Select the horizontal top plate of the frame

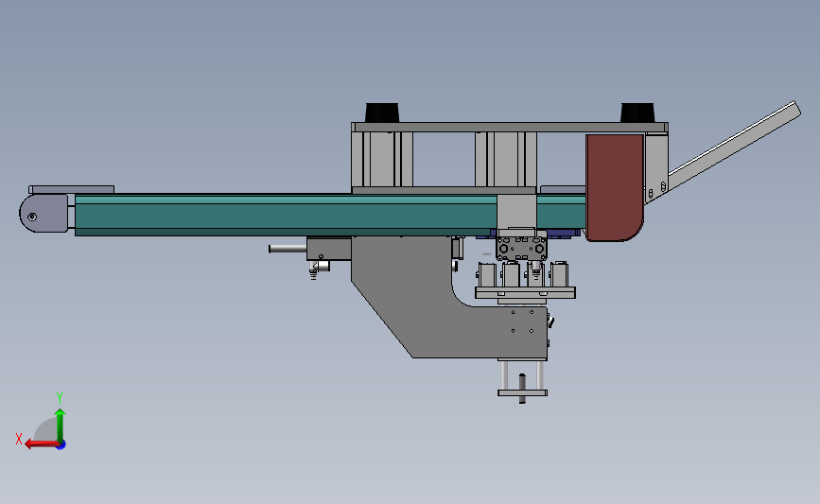point(510,127)
